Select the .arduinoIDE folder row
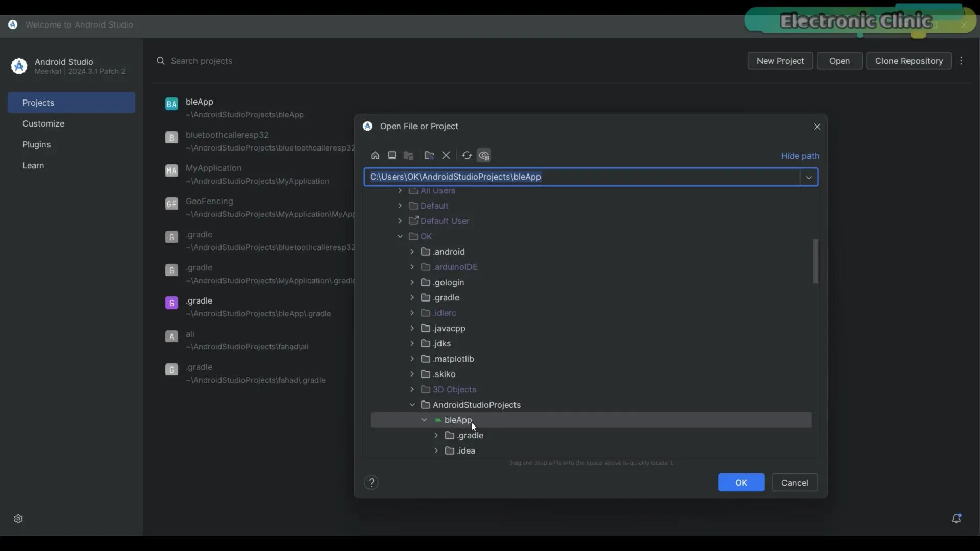 coord(591,267)
